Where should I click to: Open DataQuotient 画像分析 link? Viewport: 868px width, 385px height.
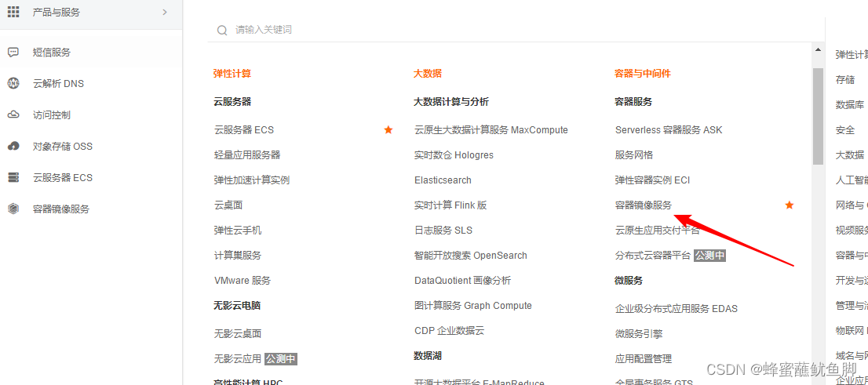coord(463,281)
